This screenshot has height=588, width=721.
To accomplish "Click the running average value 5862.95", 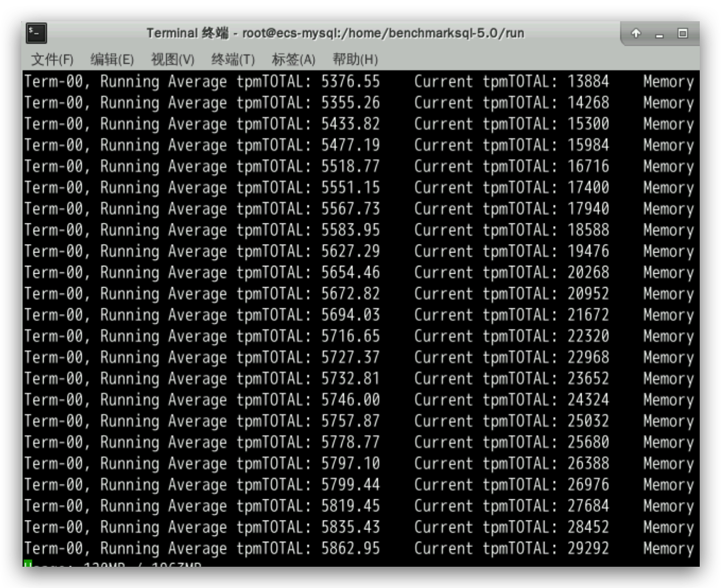I will 350,549.
